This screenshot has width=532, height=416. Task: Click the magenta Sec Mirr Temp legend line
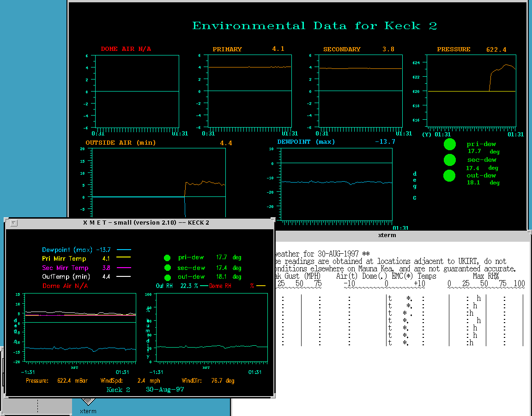pos(124,268)
